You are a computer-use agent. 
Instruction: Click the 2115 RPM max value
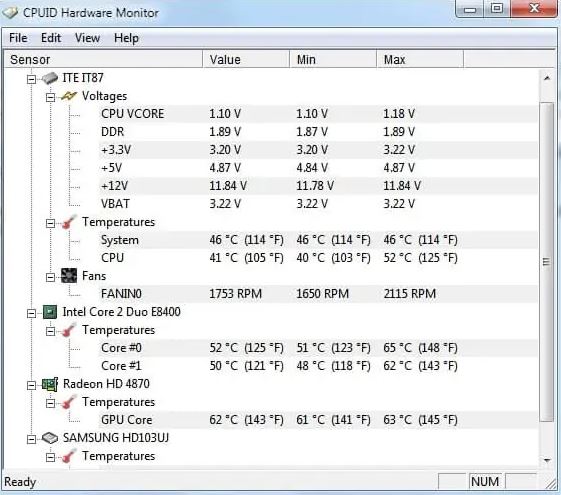[x=410, y=294]
